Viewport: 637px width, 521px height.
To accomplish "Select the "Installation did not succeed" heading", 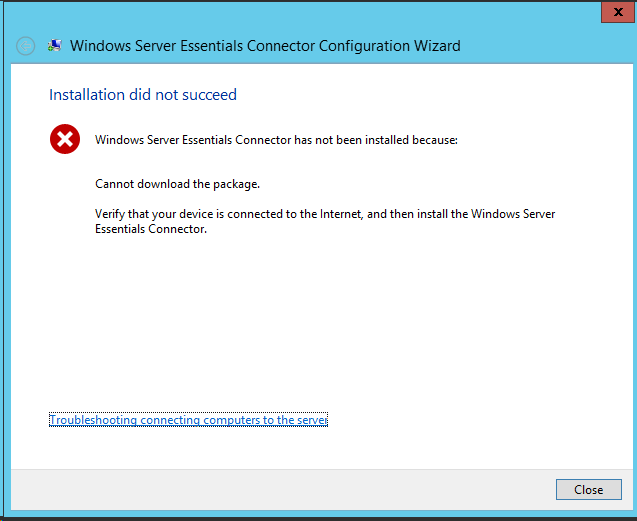I will [143, 95].
